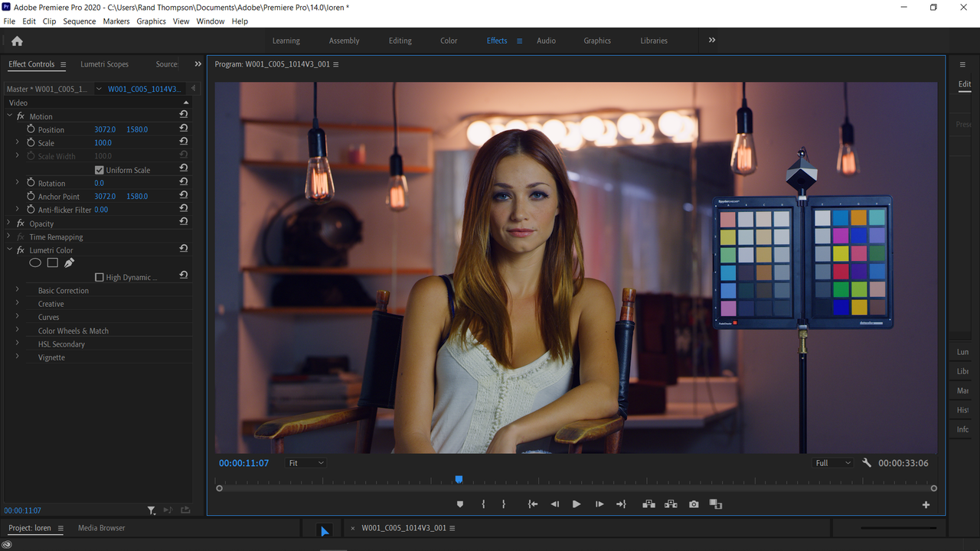This screenshot has width=980, height=551.
Task: Click the blue playhead on the program time ruler
Action: [459, 480]
